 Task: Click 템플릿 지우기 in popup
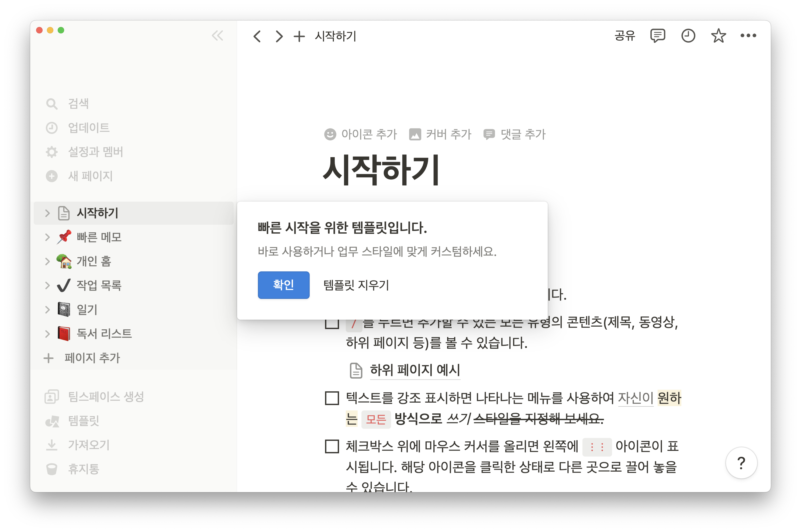[356, 285]
